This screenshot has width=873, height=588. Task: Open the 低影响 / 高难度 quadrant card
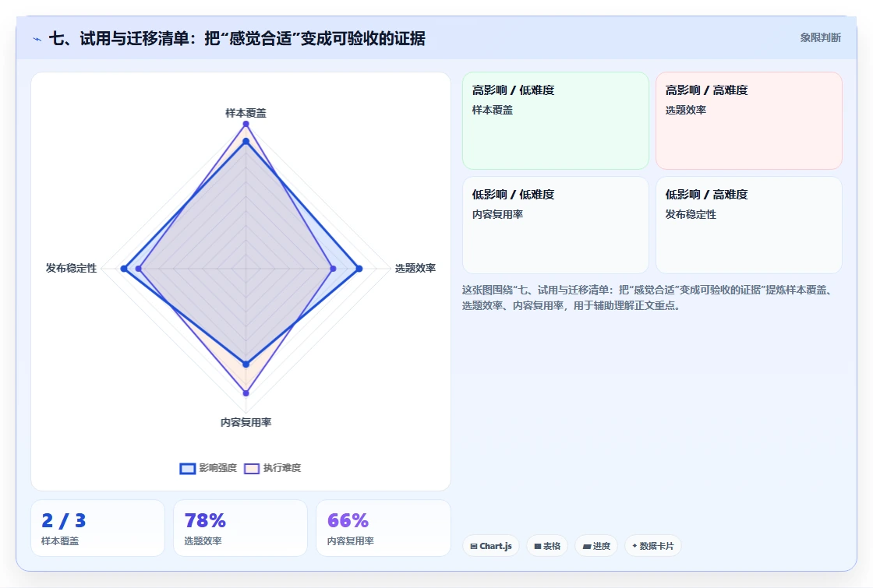point(749,225)
